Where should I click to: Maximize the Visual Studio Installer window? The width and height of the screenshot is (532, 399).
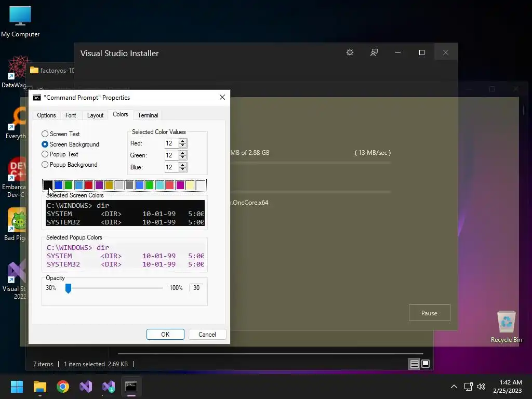[422, 52]
